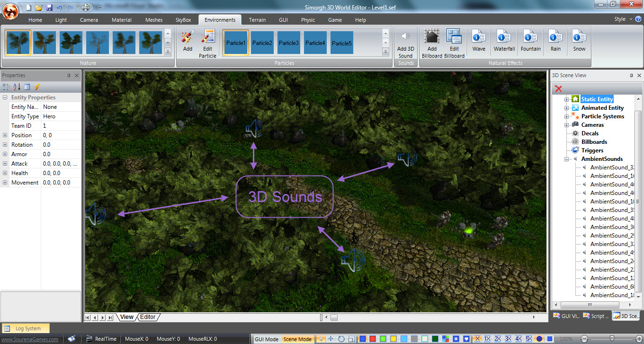Screen dimensions: 644x344
Task: Click the lightning Events icon in Properties
Action: (x=37, y=87)
